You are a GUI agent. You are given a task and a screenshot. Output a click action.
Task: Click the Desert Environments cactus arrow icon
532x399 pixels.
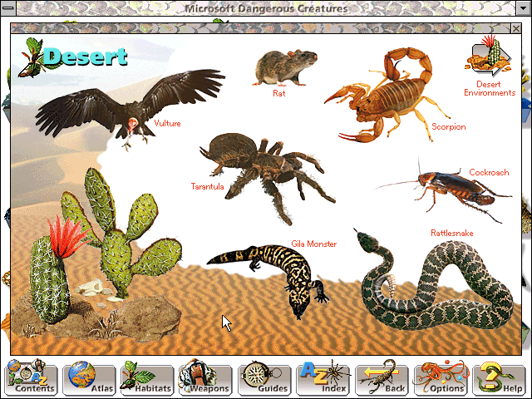coord(489,56)
